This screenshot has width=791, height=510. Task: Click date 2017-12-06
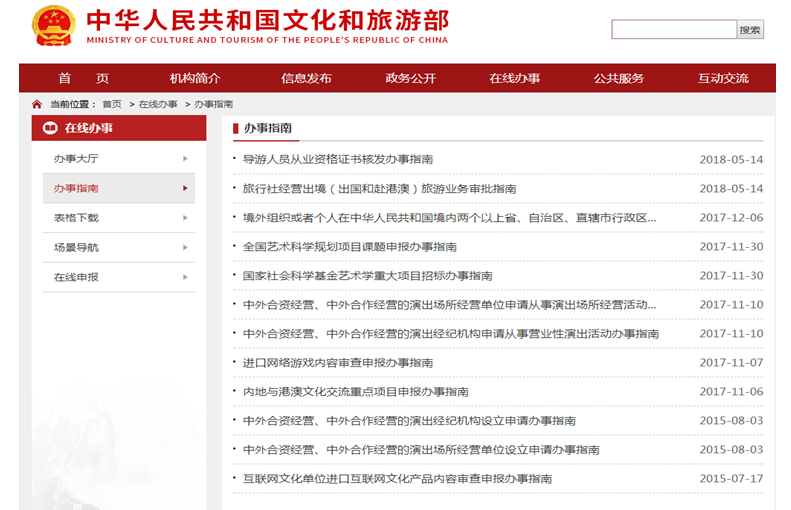click(731, 218)
